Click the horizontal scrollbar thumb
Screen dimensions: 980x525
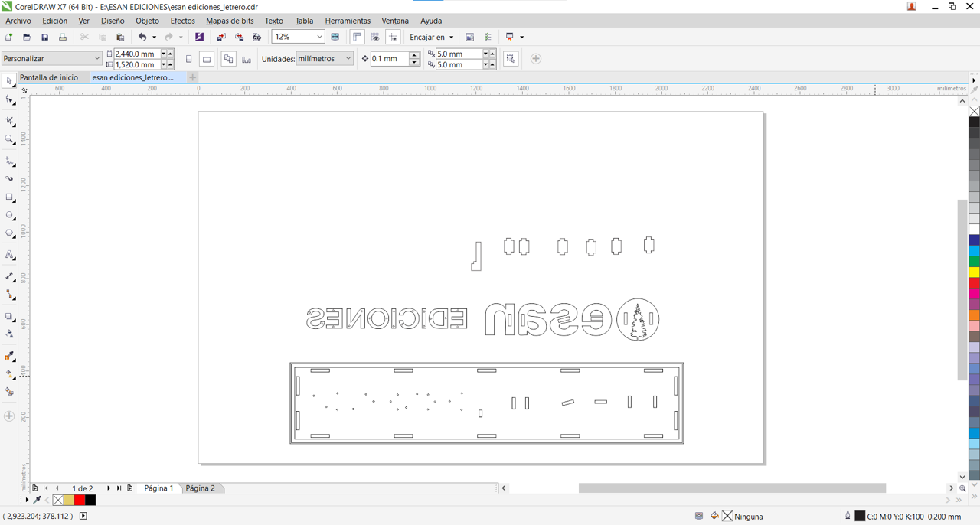[x=732, y=488]
